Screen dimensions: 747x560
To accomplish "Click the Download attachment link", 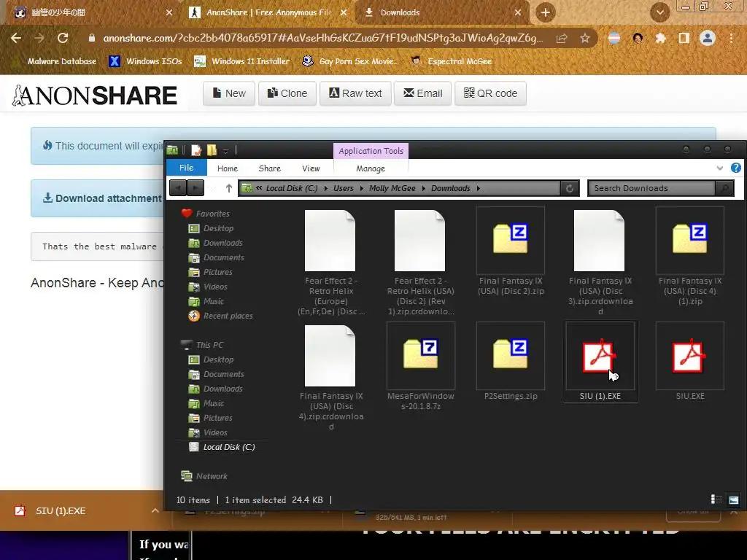I will click(102, 198).
